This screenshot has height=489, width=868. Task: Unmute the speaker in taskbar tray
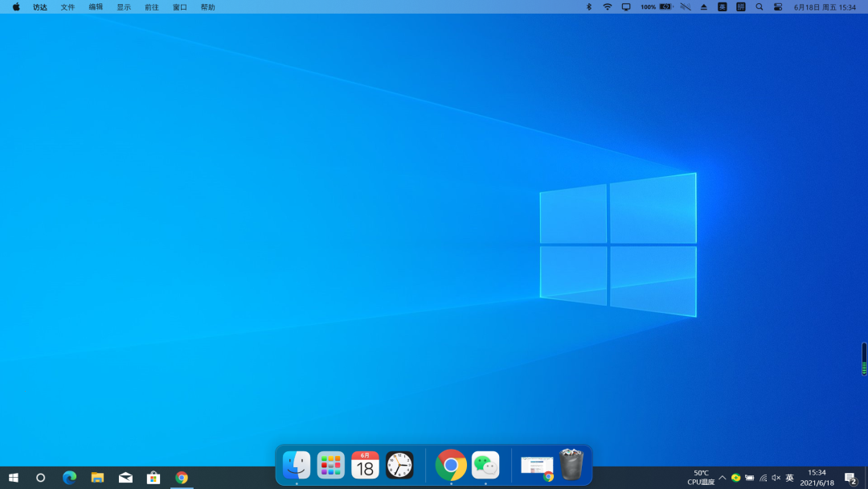[x=776, y=478]
